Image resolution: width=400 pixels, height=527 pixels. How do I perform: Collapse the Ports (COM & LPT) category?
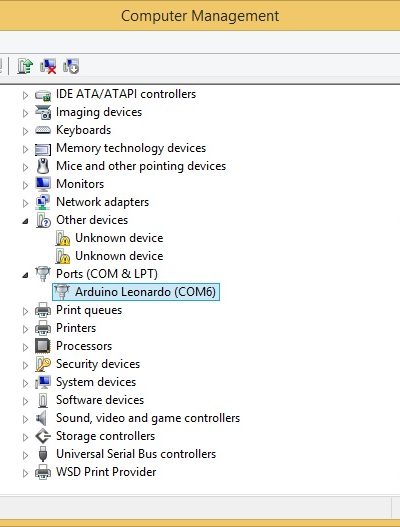click(25, 275)
